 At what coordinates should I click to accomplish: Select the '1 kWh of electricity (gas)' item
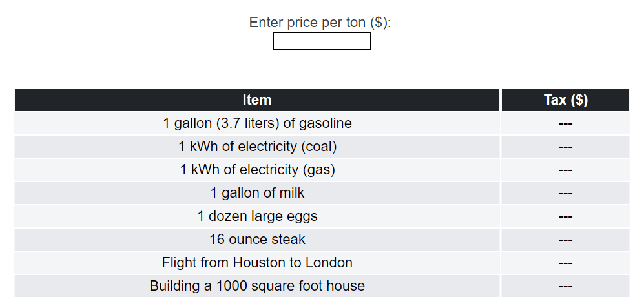(257, 170)
